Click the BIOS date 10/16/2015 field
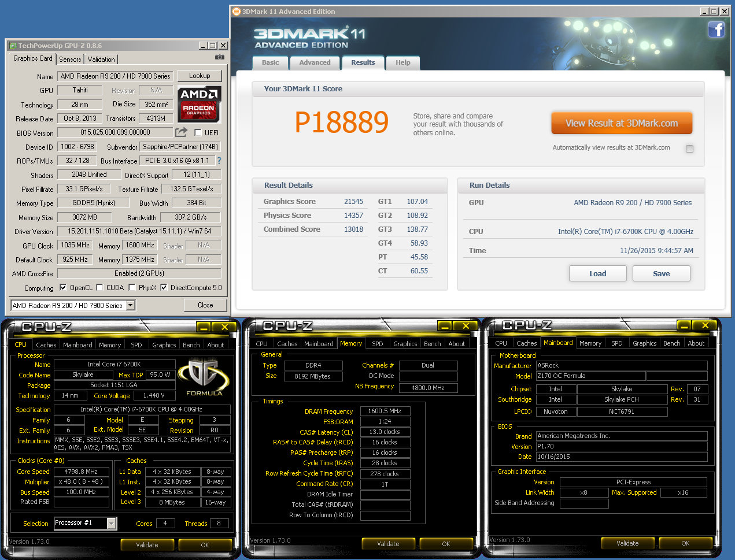The height and width of the screenshot is (560, 735). [x=622, y=457]
